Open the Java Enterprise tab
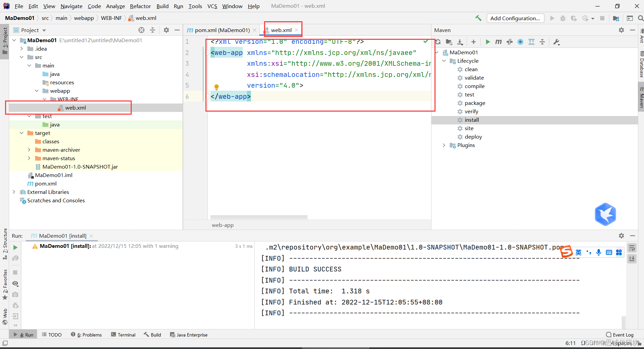 189,335
